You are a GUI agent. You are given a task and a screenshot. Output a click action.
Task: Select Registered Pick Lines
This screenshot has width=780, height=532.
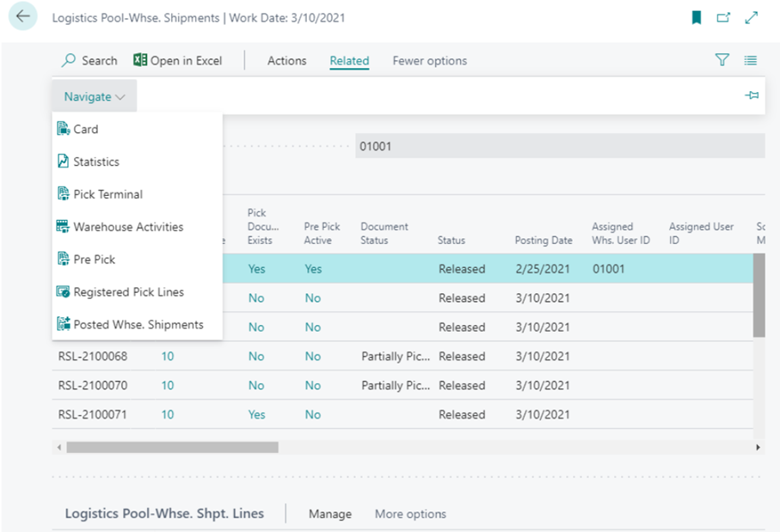click(128, 292)
